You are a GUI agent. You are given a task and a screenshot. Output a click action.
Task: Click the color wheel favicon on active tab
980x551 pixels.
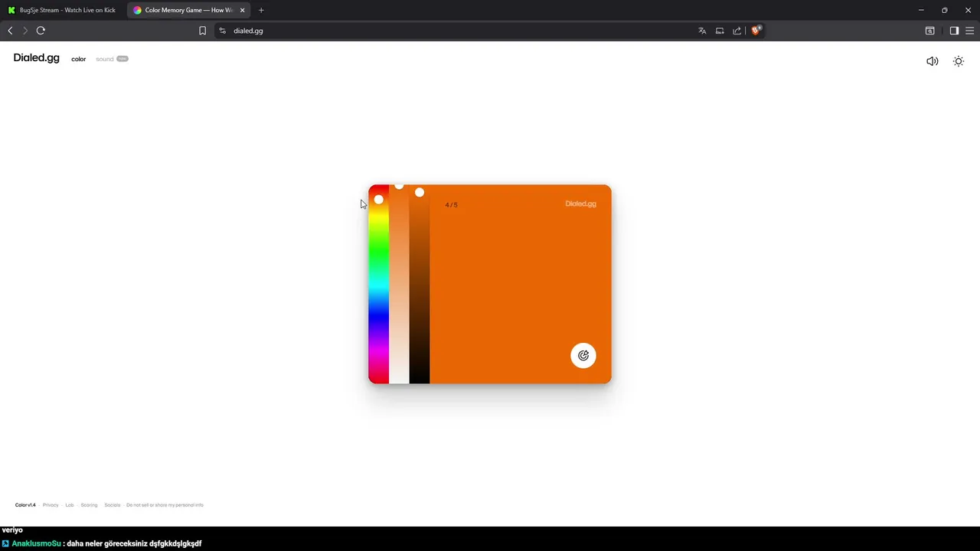[137, 10]
